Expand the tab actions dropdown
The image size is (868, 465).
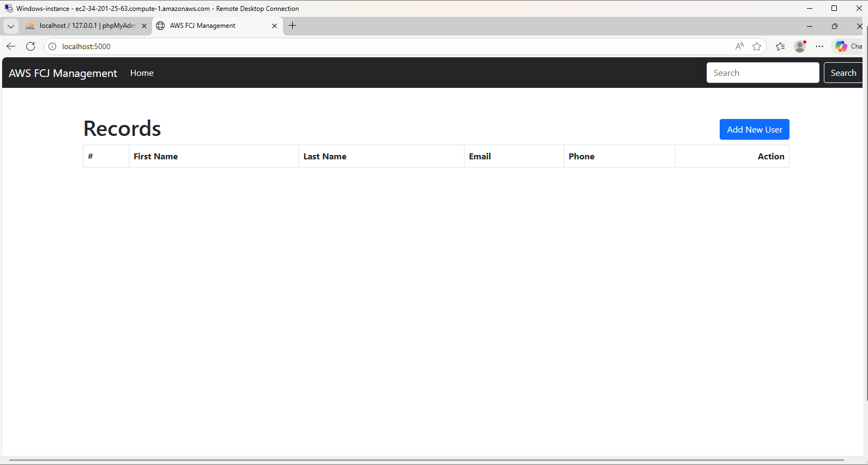tap(11, 26)
